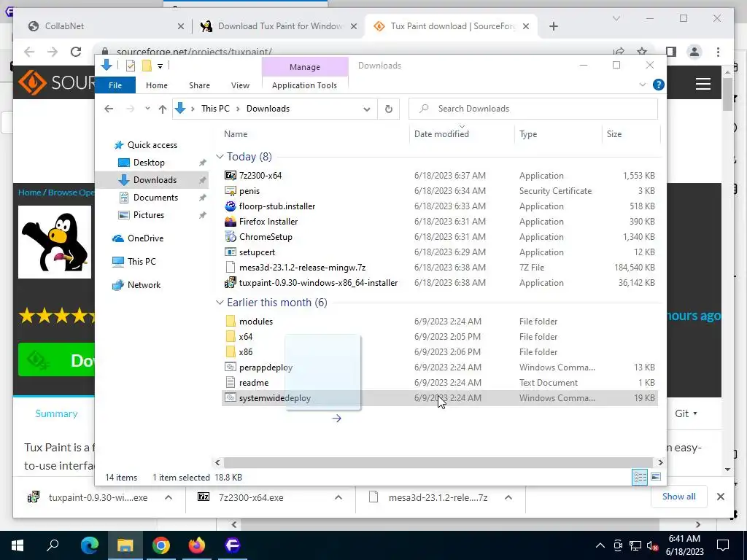Open Documents in the navigation pane
This screenshot has width=747, height=560.
pyautogui.click(x=155, y=198)
